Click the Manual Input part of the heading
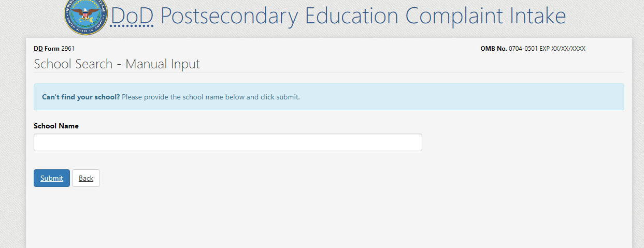 (163, 64)
